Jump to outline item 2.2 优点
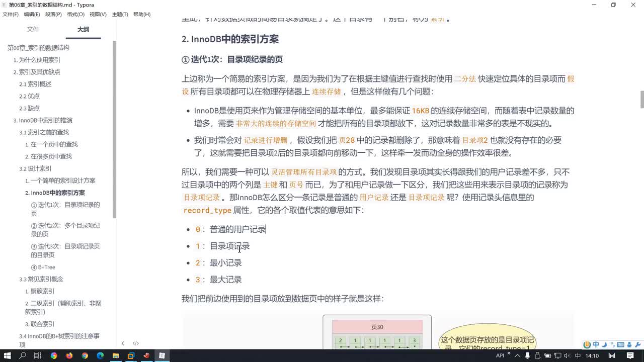This screenshot has width=644, height=362. [x=29, y=96]
